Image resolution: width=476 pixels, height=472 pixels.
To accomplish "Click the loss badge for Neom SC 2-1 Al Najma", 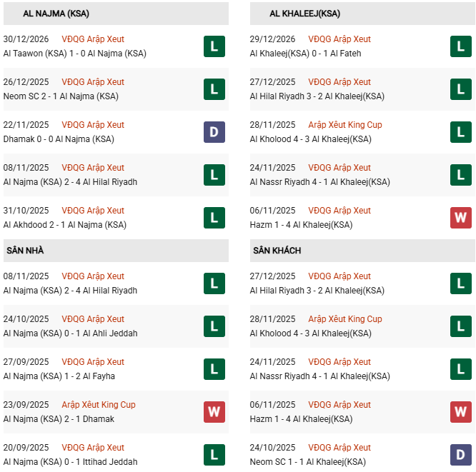I will click(214, 89).
